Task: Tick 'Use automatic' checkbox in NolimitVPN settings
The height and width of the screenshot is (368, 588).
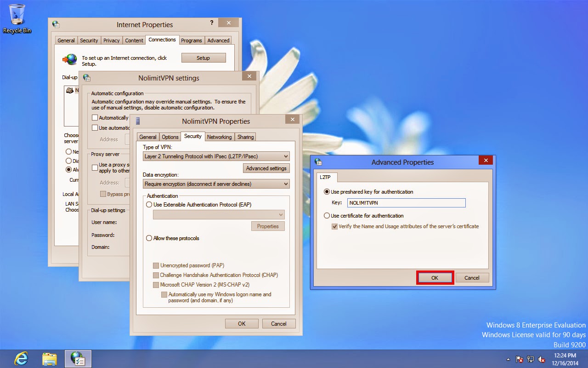Action: tap(95, 128)
